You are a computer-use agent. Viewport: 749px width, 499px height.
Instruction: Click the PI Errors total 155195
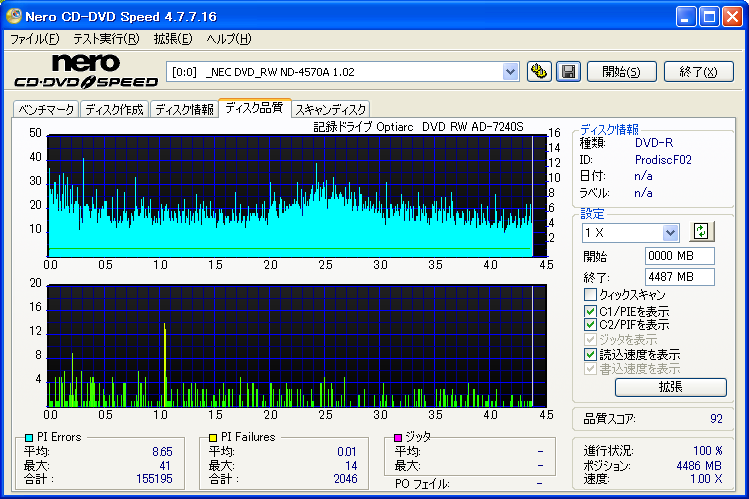point(154,478)
